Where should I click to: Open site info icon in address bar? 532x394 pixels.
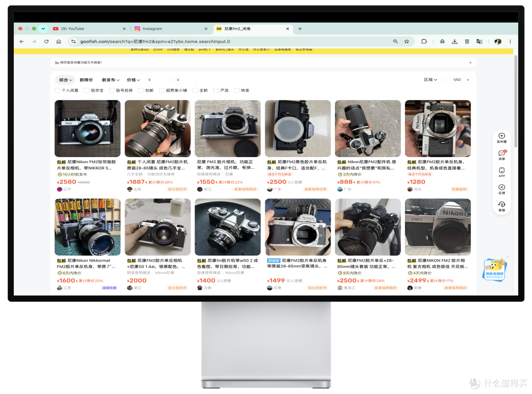click(x=73, y=41)
